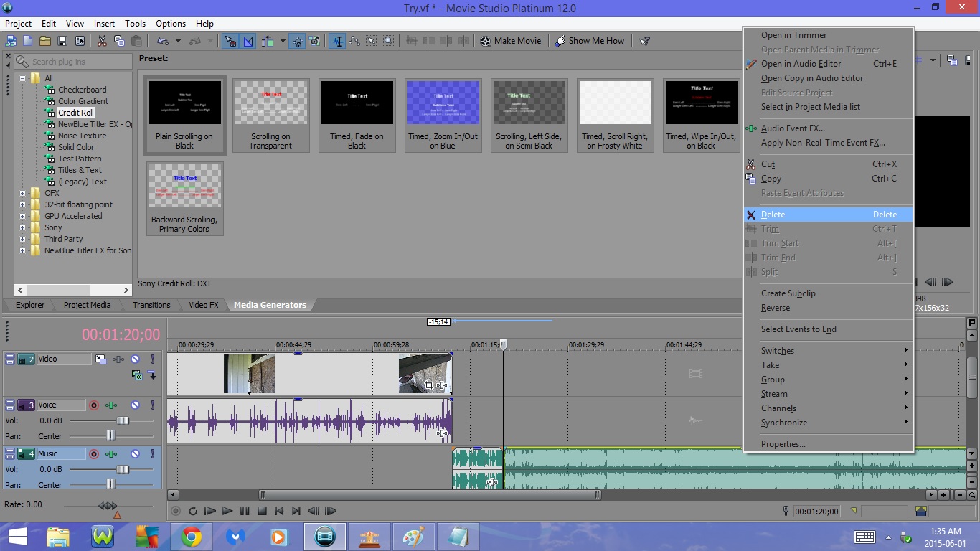Click compositing mode icon on Video track

tap(136, 375)
